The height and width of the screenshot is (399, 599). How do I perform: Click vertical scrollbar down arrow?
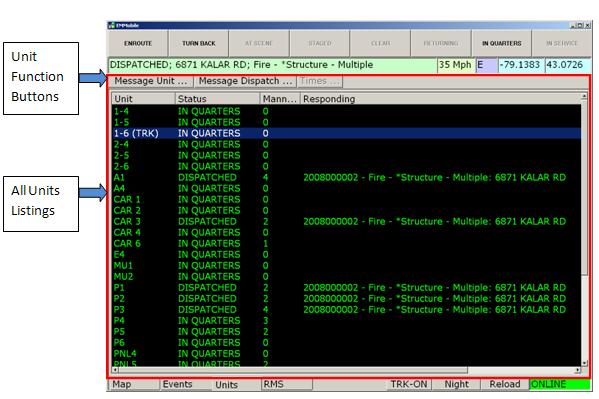click(x=584, y=363)
